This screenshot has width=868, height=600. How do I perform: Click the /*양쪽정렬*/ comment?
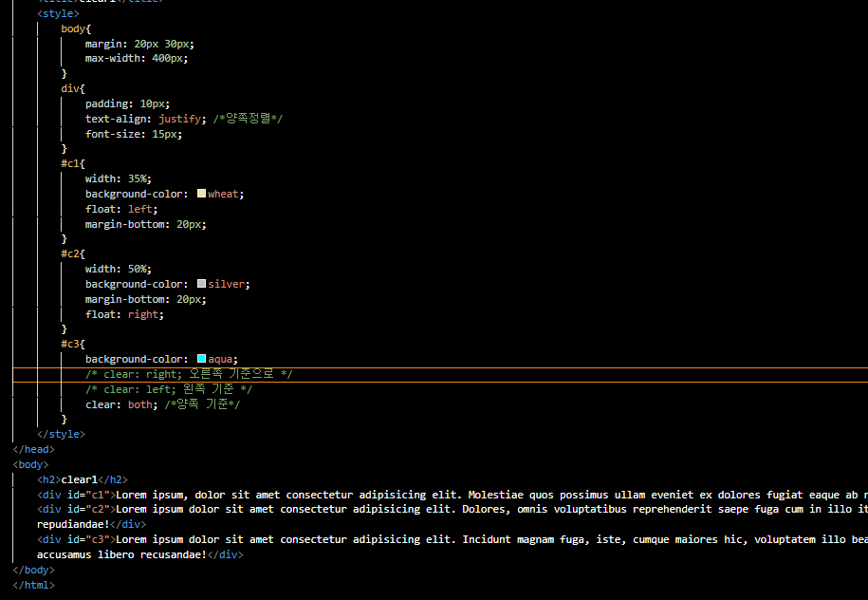pos(248,119)
